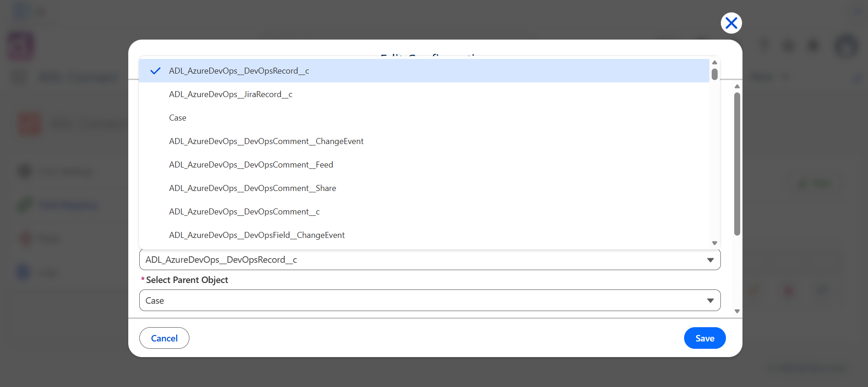Screen dimensions: 868x387
Task: Select ADL_AzureDevOps__DevOpsComment__Share option
Action: click(x=424, y=188)
